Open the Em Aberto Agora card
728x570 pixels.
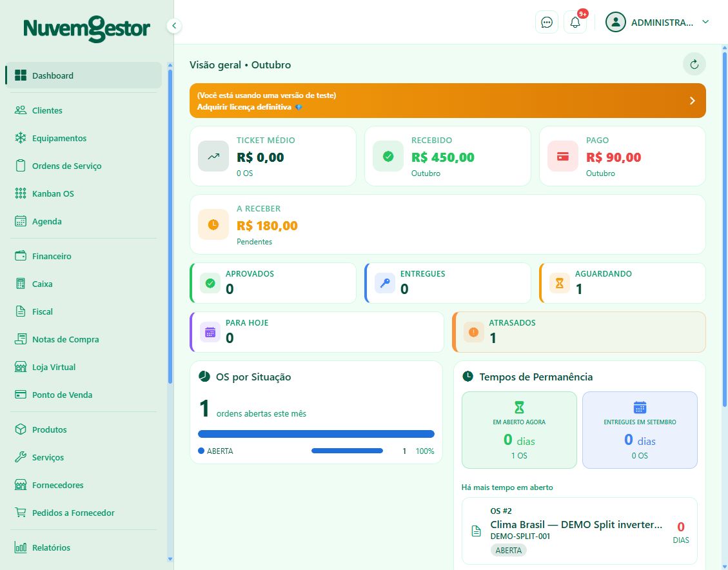[519, 430]
